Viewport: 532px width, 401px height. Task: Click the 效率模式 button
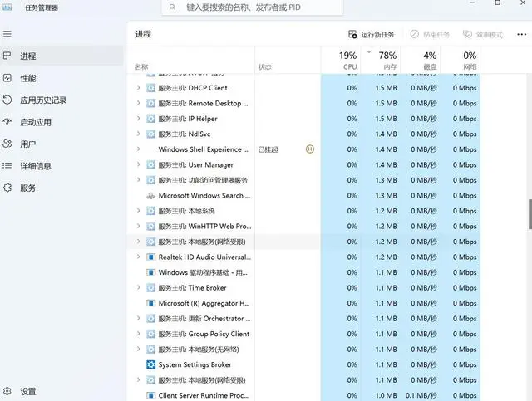coord(483,34)
